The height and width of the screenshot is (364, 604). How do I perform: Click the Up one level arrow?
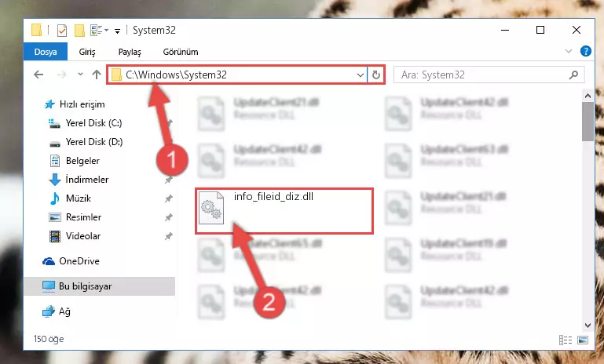coord(97,75)
